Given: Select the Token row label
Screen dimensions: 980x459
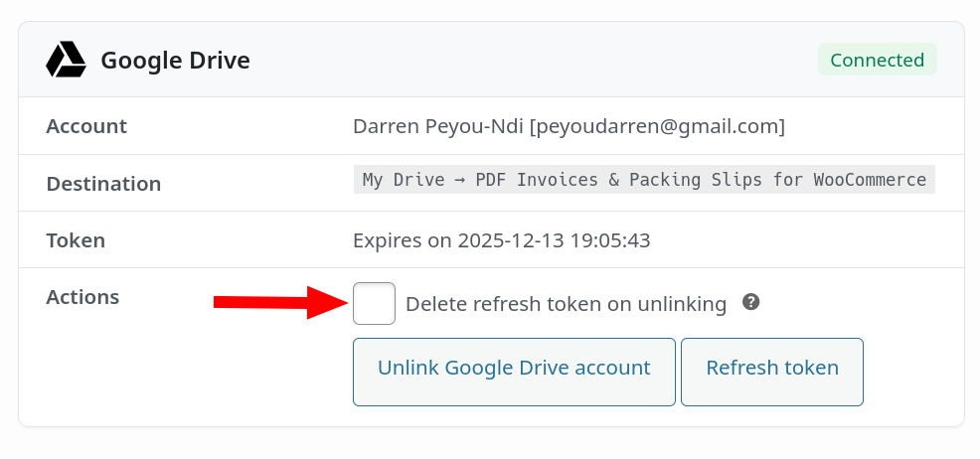Looking at the screenshot, I should point(76,240).
